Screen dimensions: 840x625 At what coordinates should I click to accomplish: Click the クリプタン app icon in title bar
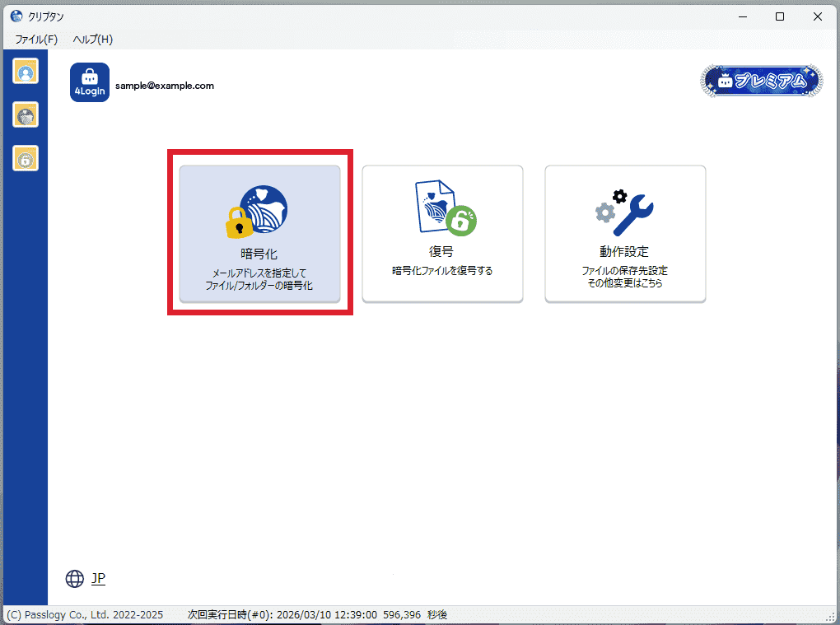coord(16,16)
